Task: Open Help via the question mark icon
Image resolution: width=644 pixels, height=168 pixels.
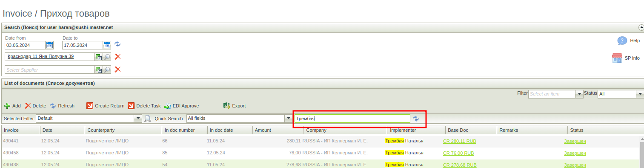Action: click(622, 41)
